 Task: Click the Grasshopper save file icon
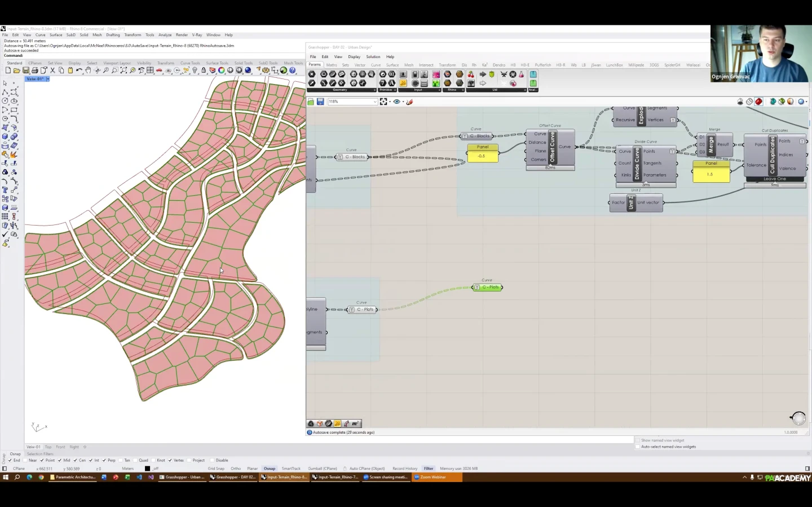[x=320, y=102]
